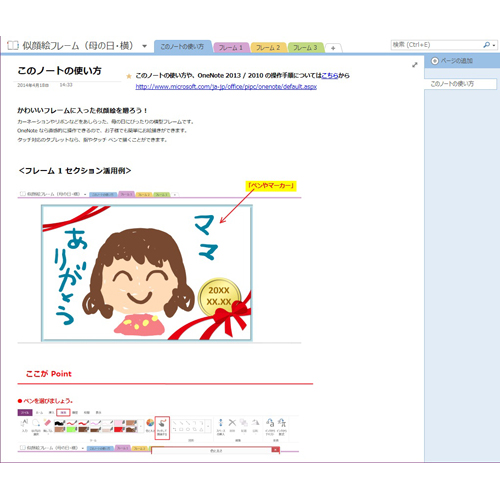
Task: Expand the 似顔絵フレーム notebook dropdown arrow
Action: (x=144, y=46)
